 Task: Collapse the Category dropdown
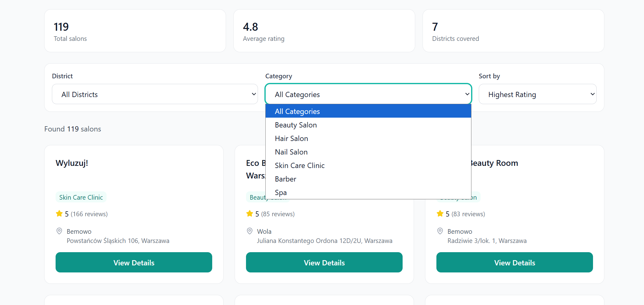[x=368, y=94]
